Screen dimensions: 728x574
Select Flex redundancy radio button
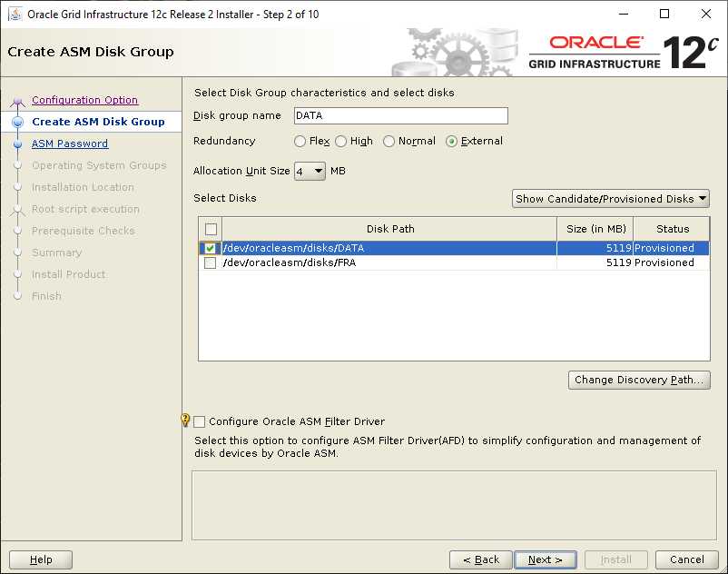coord(300,141)
